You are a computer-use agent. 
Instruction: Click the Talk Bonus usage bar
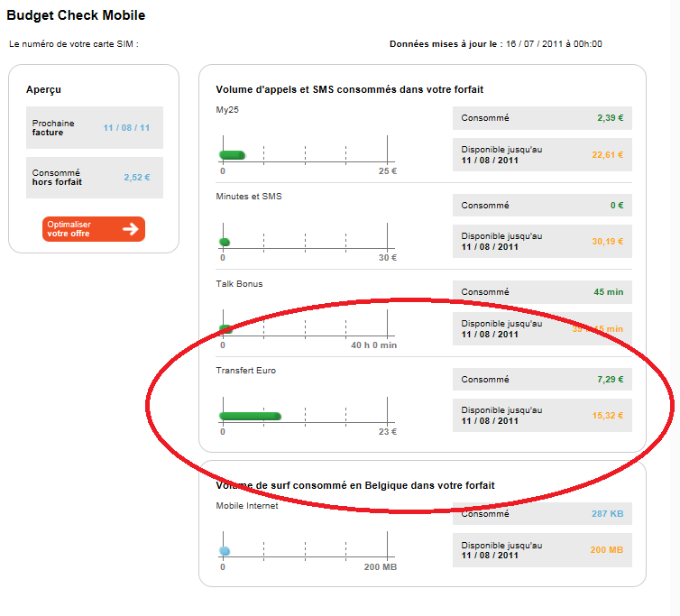(226, 328)
